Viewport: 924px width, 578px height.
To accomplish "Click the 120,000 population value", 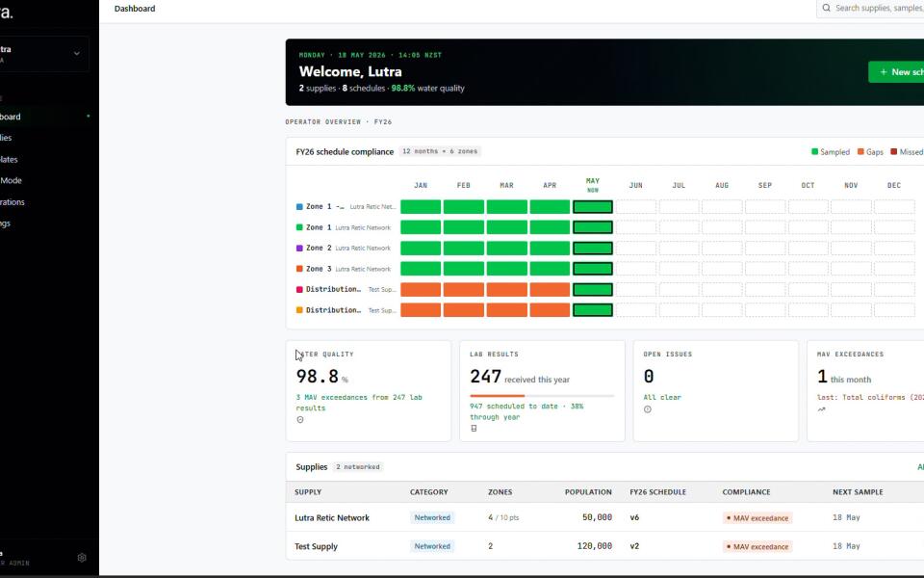I will tap(595, 546).
